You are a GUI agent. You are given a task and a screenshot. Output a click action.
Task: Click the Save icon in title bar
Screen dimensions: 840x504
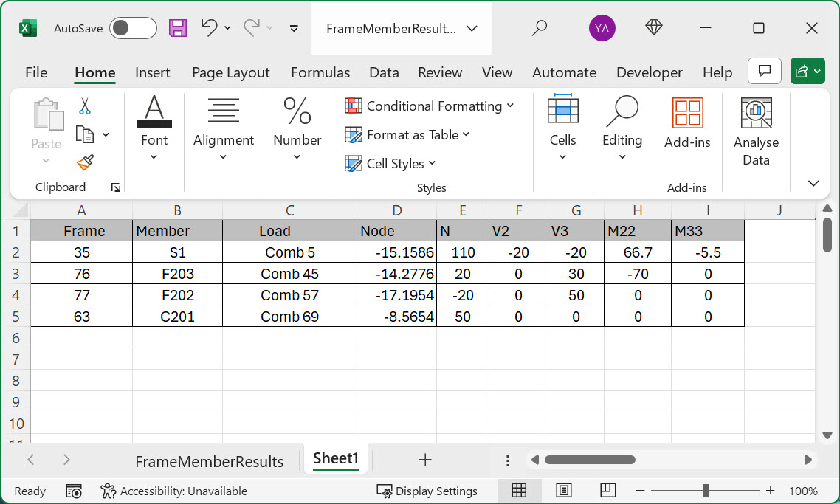(178, 28)
